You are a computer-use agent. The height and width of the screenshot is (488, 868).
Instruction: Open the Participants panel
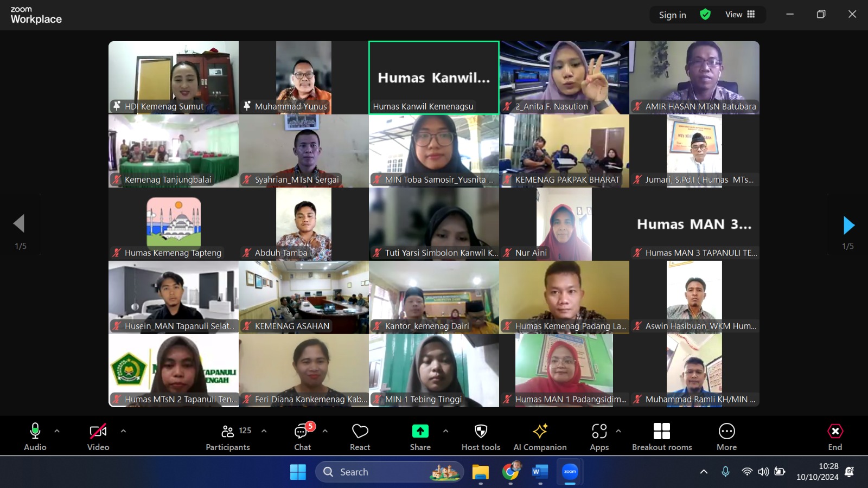(x=228, y=436)
